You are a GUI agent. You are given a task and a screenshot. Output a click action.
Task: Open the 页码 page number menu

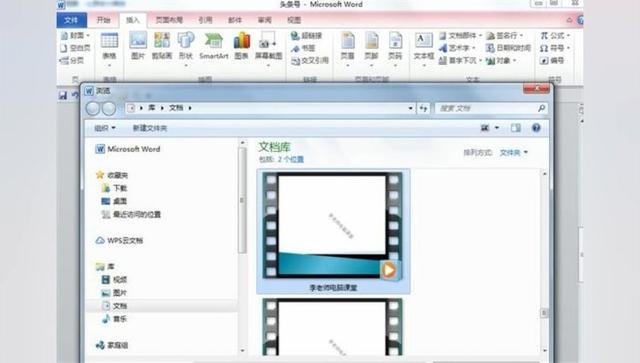395,49
